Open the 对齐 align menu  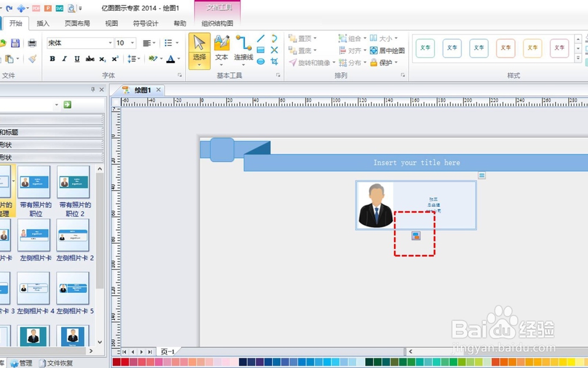pyautogui.click(x=352, y=51)
